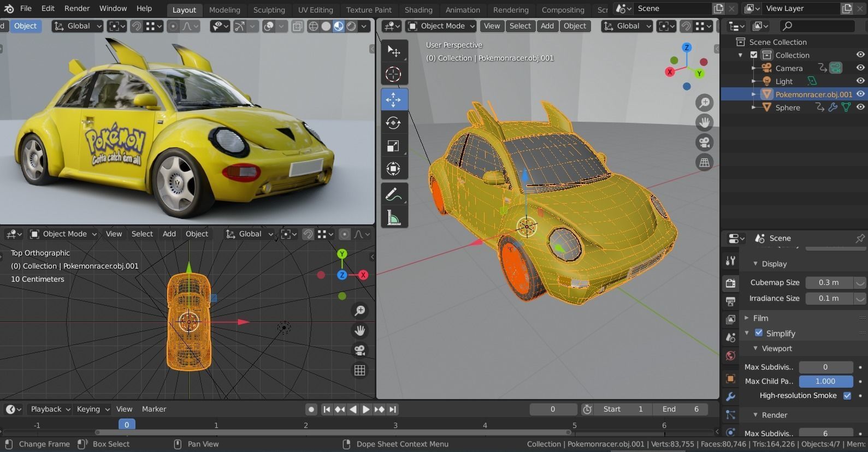Click the Blender logo menu icon

pos(9,9)
